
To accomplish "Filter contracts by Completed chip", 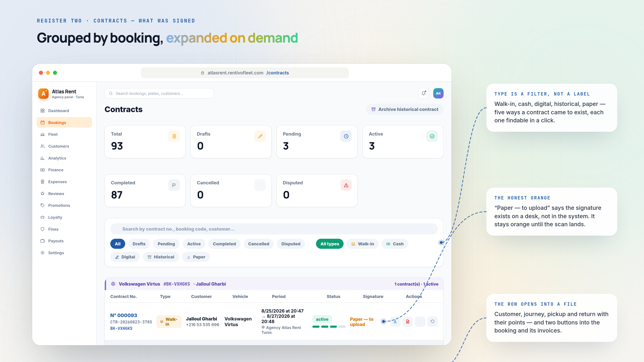I will 224,244.
